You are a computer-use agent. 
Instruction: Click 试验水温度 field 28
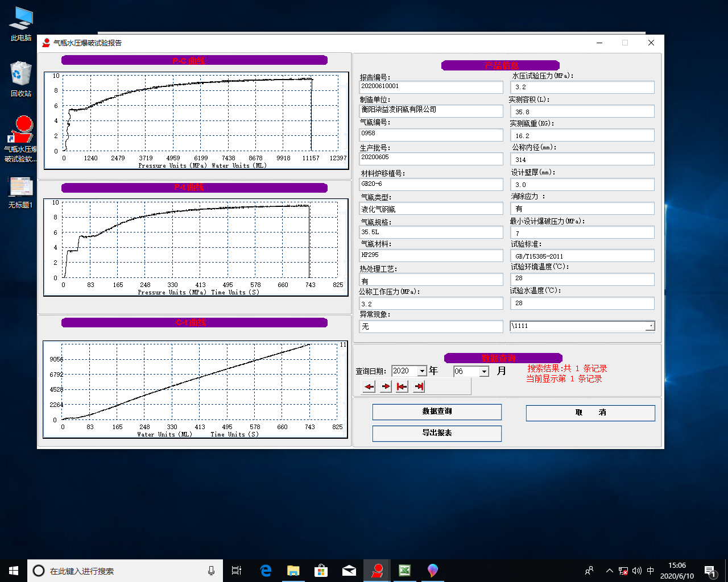coord(582,304)
